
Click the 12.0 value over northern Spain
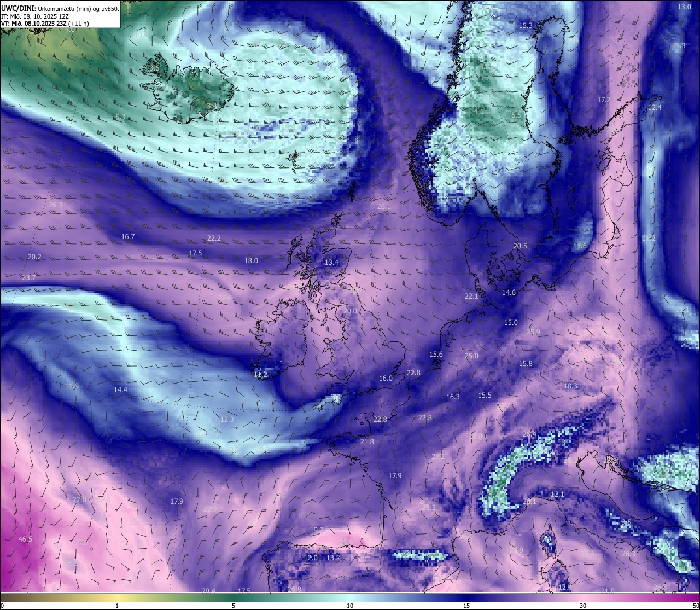click(311, 558)
